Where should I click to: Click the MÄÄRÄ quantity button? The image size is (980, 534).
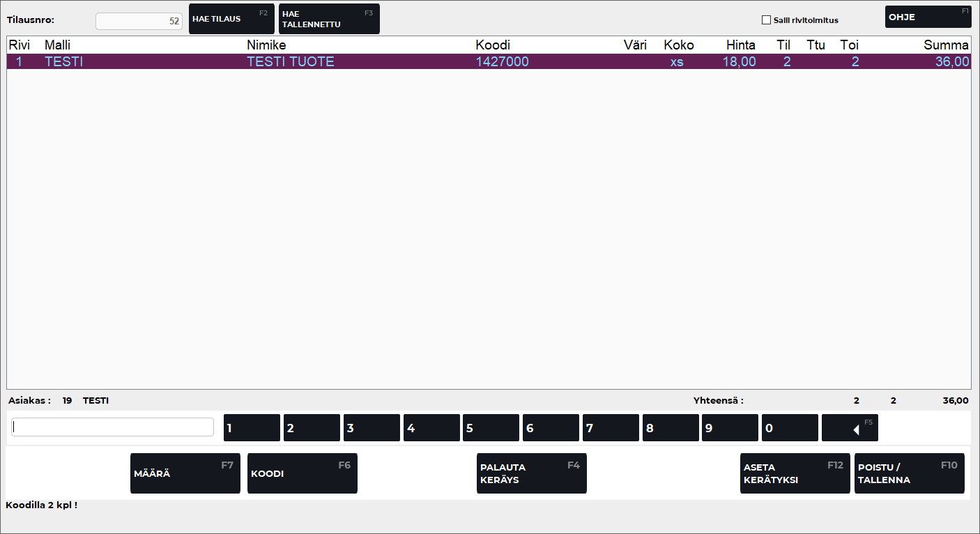click(x=185, y=473)
